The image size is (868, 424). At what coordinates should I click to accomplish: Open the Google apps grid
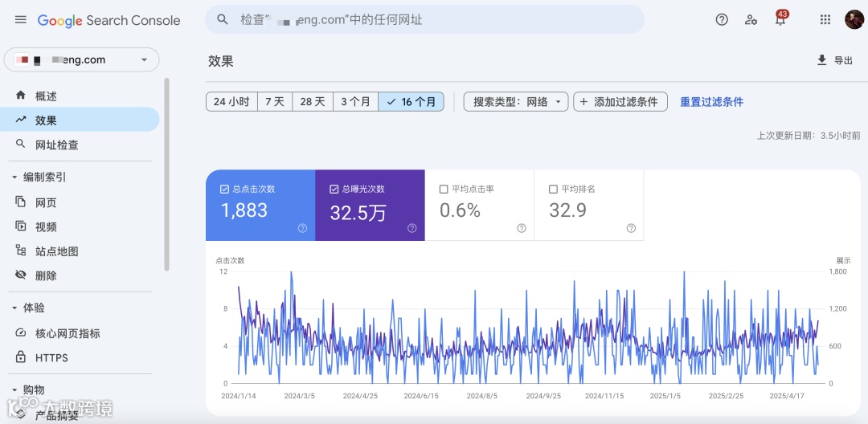coord(825,20)
